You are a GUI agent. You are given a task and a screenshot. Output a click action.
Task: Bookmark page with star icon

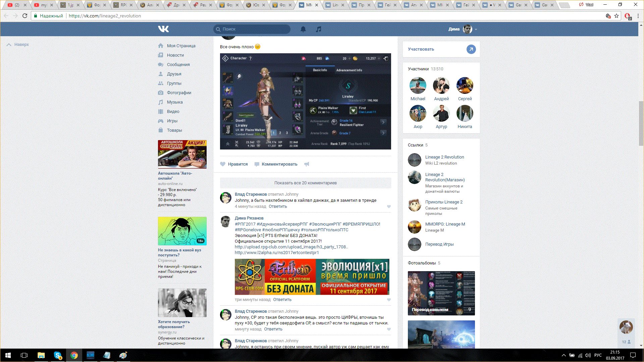click(x=616, y=16)
